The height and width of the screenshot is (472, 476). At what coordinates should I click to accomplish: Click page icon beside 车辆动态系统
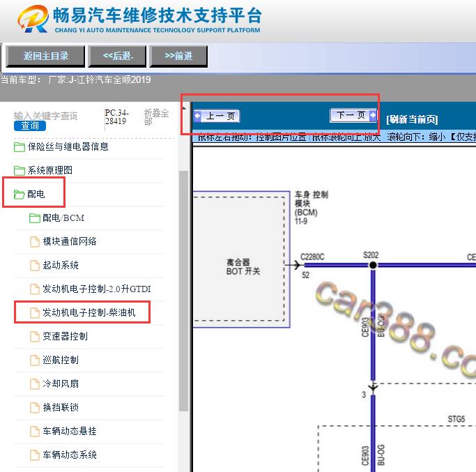pyautogui.click(x=35, y=455)
